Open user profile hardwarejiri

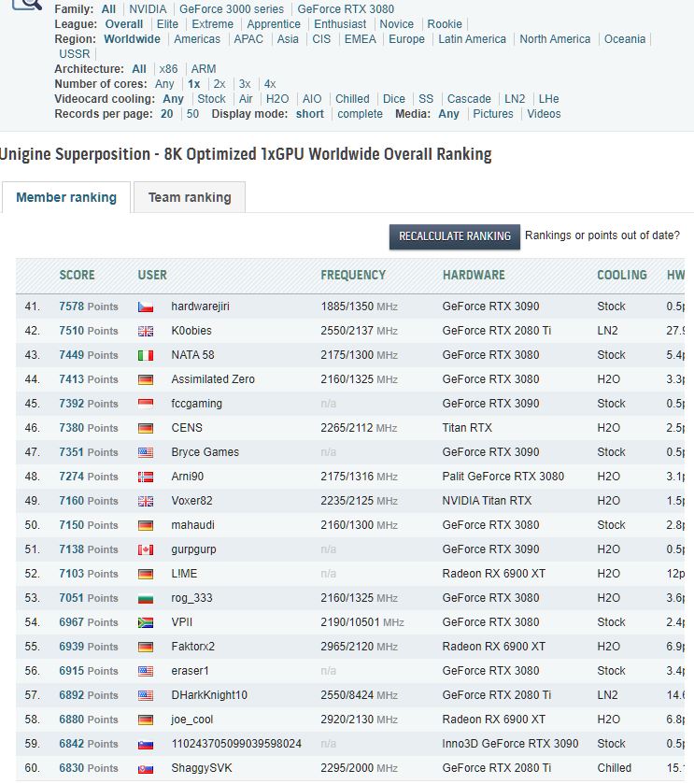pyautogui.click(x=201, y=306)
